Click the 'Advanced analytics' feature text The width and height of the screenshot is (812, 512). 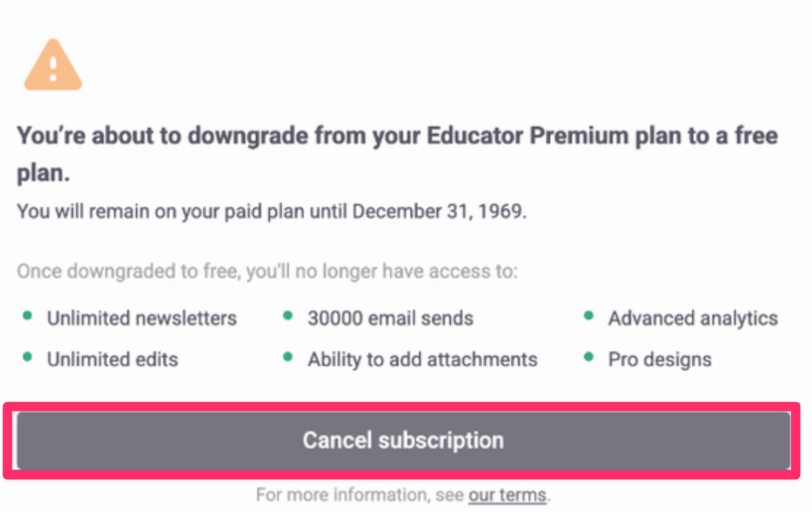point(693,319)
